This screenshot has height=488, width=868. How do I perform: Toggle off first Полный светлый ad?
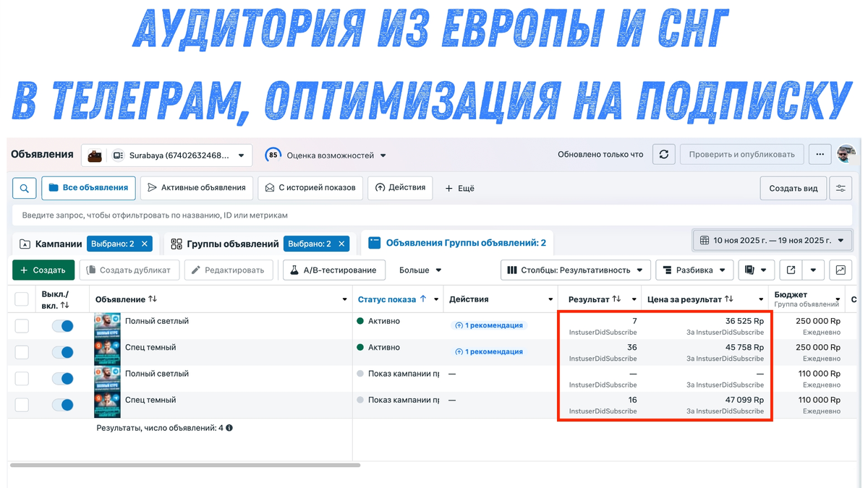[62, 326]
